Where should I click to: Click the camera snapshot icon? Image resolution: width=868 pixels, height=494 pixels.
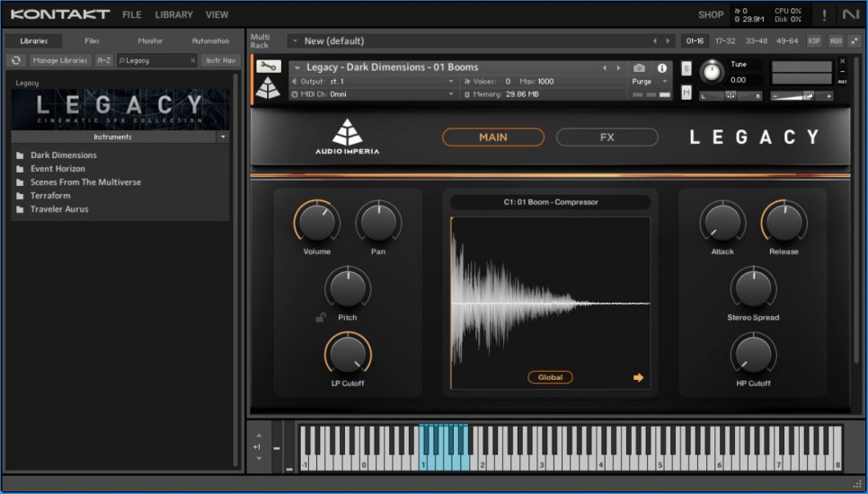(639, 67)
